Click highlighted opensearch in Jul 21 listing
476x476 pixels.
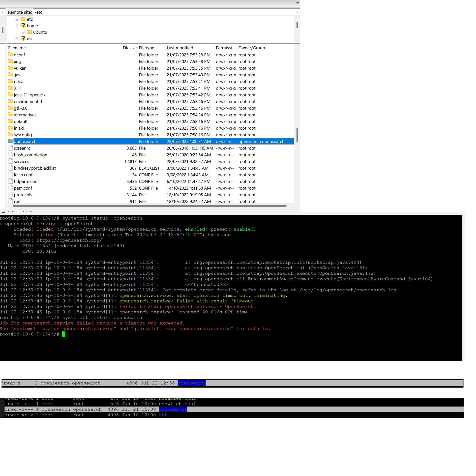click(x=173, y=409)
